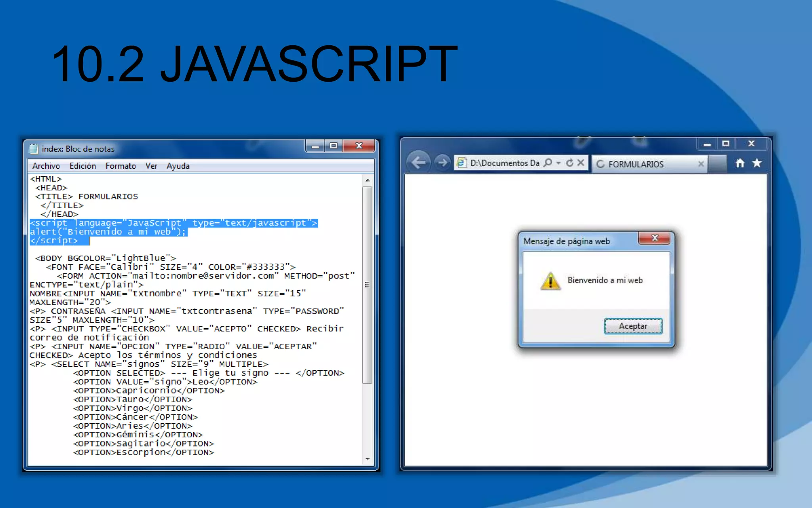This screenshot has width=812, height=508.
Task: Click the warning icon in the alert dialog
Action: point(550,281)
